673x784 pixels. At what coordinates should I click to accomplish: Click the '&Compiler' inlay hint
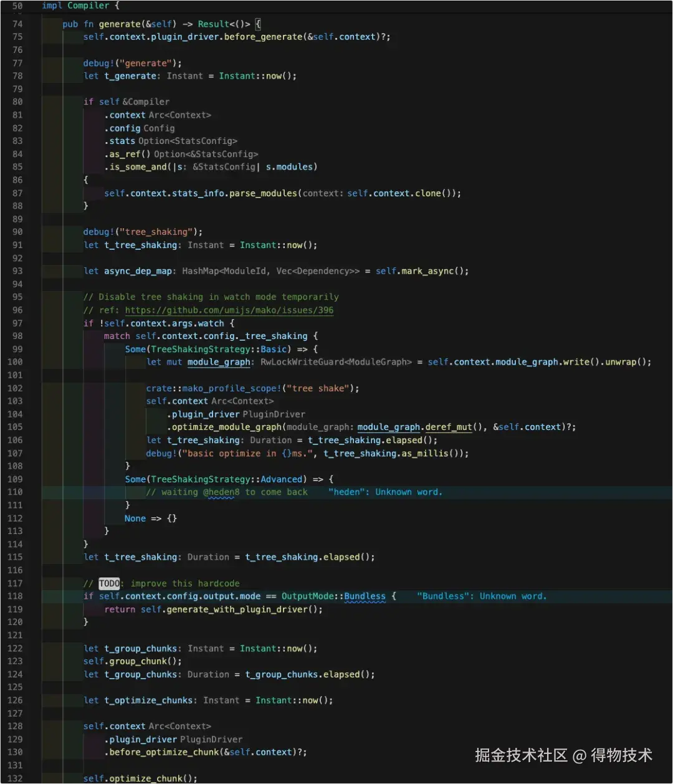146,102
